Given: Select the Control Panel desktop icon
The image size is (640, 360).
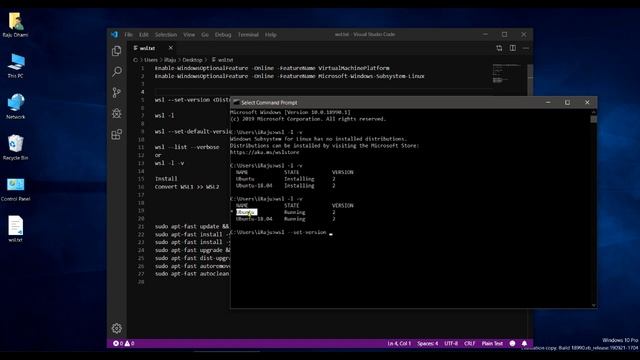Looking at the screenshot, I should point(16,189).
